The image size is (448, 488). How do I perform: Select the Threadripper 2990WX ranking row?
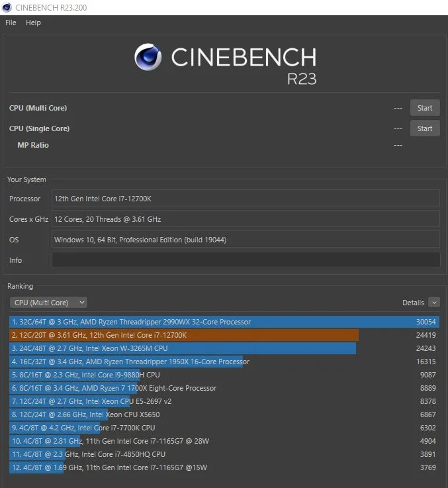pyautogui.click(x=224, y=322)
